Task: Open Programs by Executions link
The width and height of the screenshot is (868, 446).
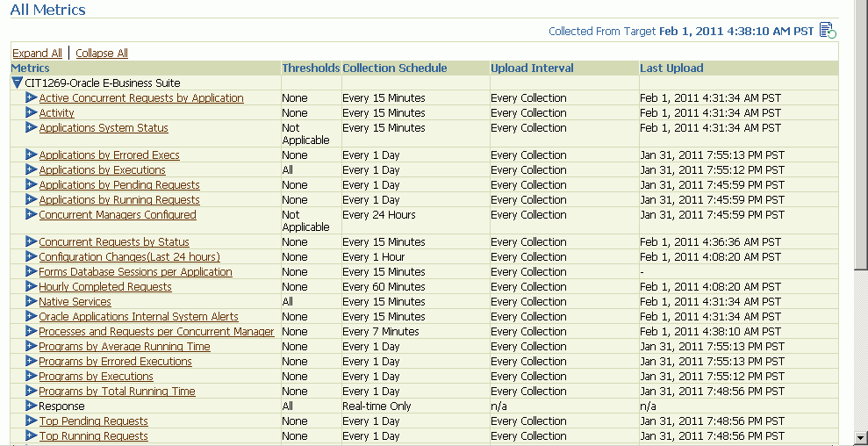Action: (96, 377)
